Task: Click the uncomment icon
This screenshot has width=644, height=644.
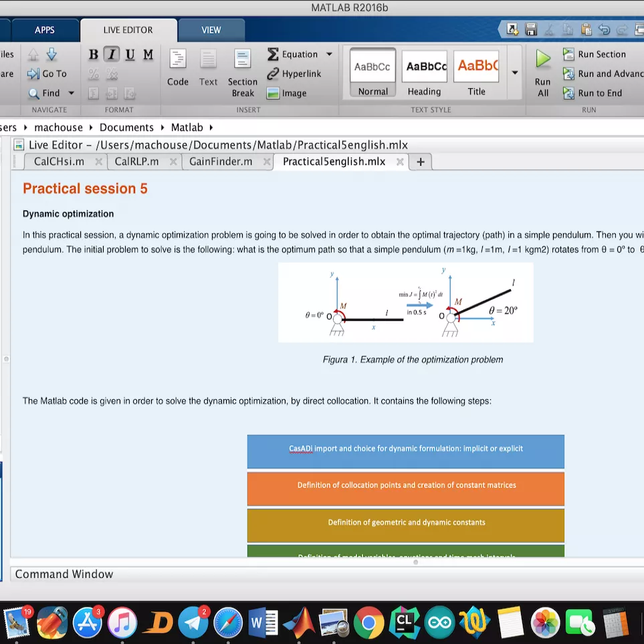Action: tap(112, 74)
